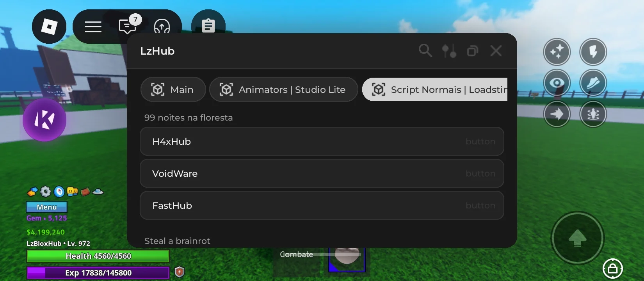Open the red wallet shop icon
The width and height of the screenshot is (644, 281).
85,192
